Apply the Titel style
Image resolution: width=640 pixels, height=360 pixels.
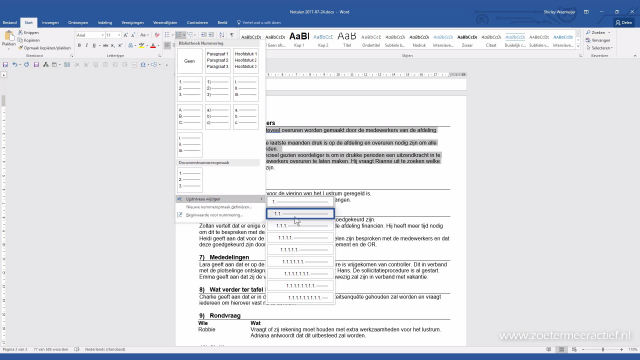pos(347,40)
